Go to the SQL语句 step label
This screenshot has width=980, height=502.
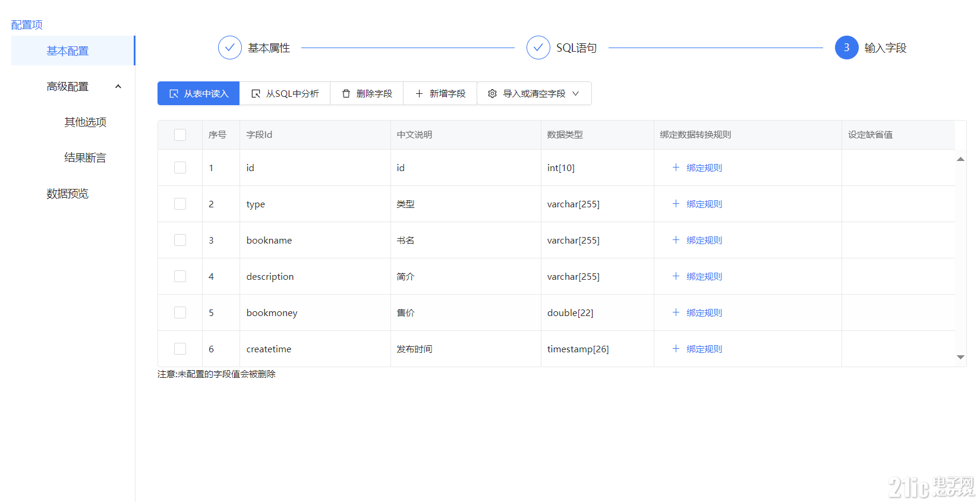[x=576, y=48]
